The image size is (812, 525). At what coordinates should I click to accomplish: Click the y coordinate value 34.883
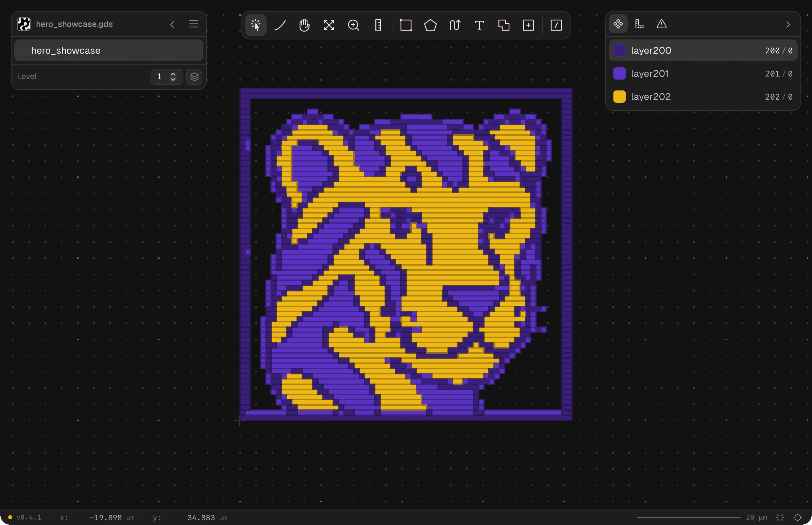[x=201, y=518]
